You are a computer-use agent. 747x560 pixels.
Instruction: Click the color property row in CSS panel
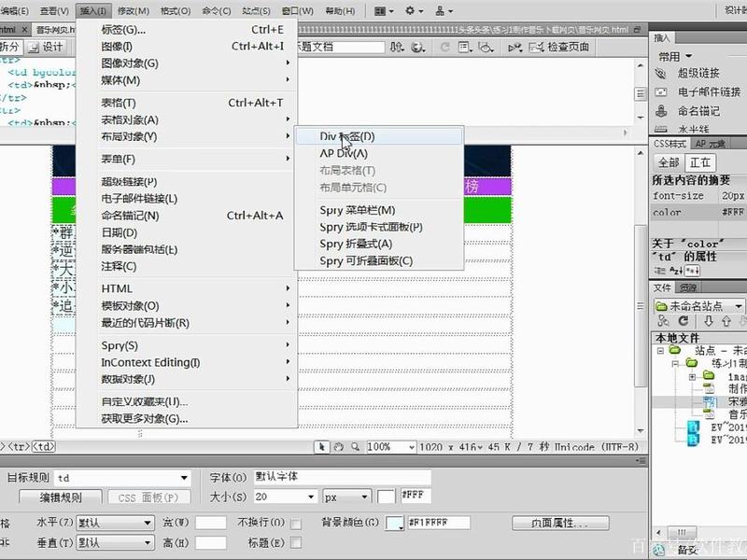point(698,213)
